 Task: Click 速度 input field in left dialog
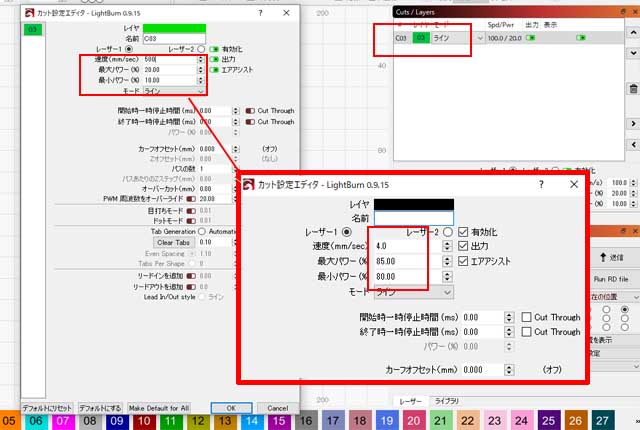pos(170,60)
